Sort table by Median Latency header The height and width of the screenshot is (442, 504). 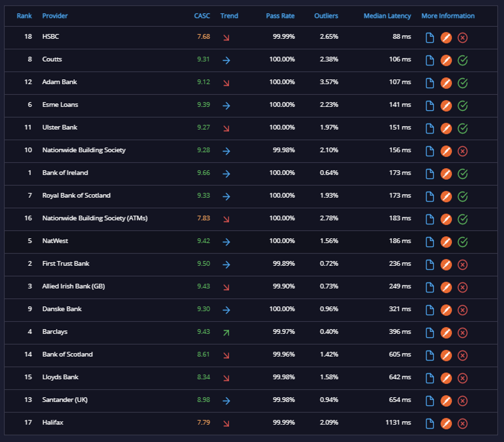pyautogui.click(x=387, y=16)
